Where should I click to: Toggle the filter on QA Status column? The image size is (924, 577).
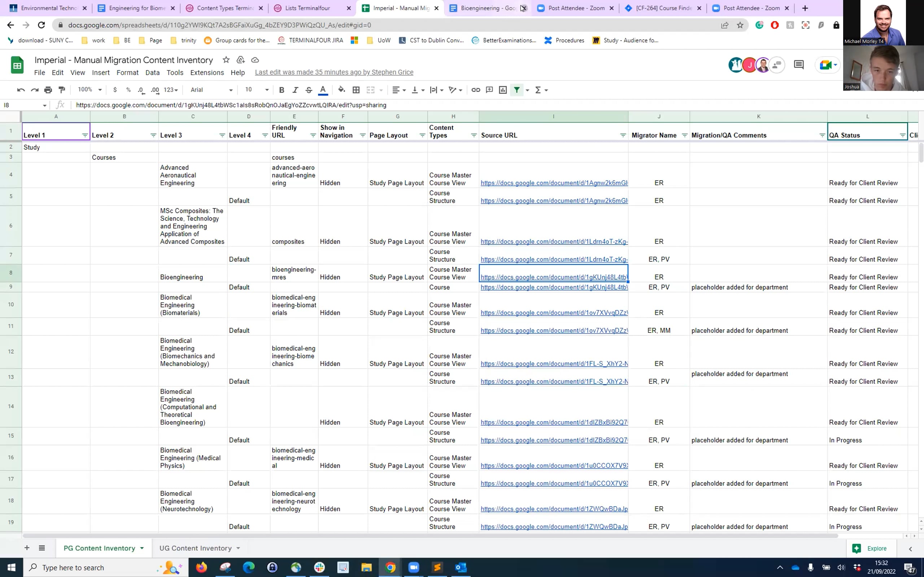tap(903, 135)
